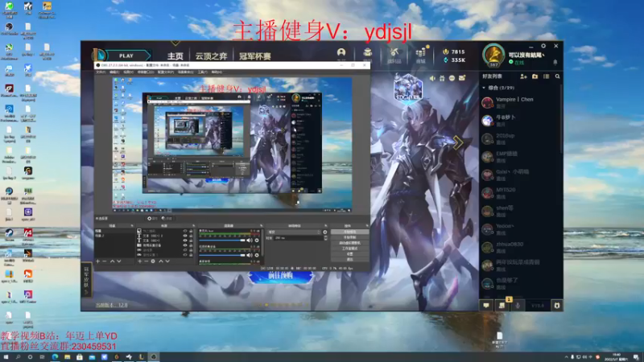The width and height of the screenshot is (644, 362).
Task: Remove the selected scene with minus button
Action: coord(105,261)
